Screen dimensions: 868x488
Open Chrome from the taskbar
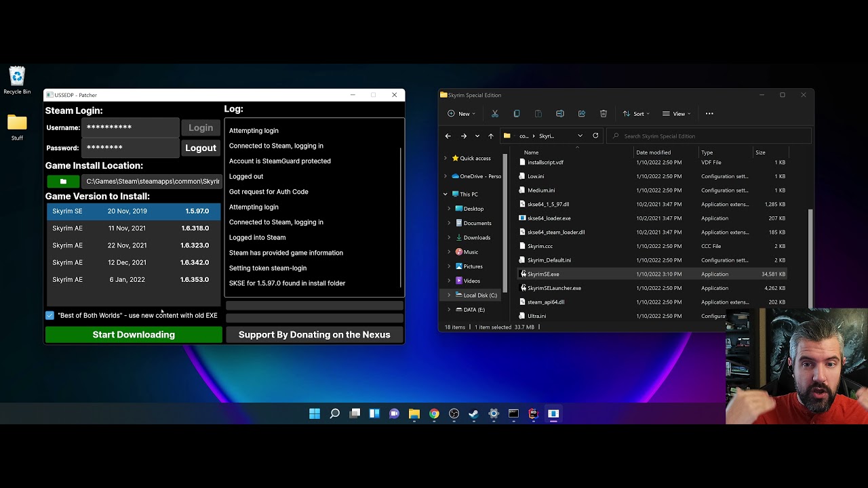[434, 413]
